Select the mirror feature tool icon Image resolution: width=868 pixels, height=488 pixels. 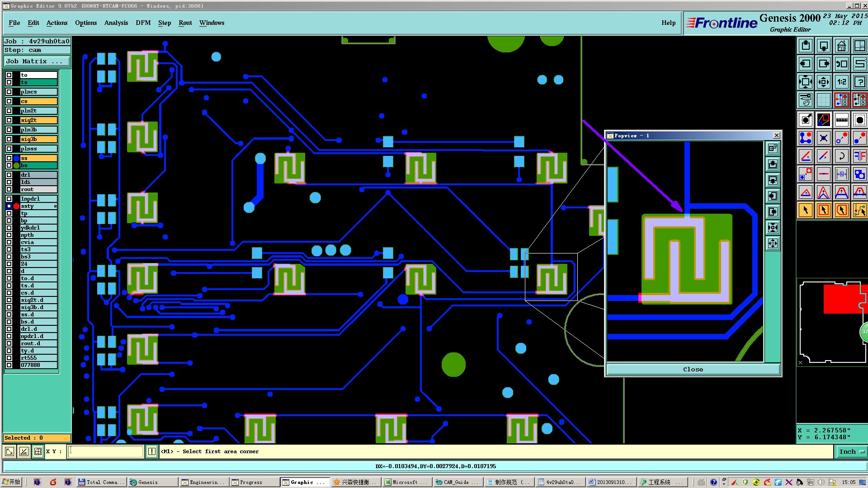point(859,156)
